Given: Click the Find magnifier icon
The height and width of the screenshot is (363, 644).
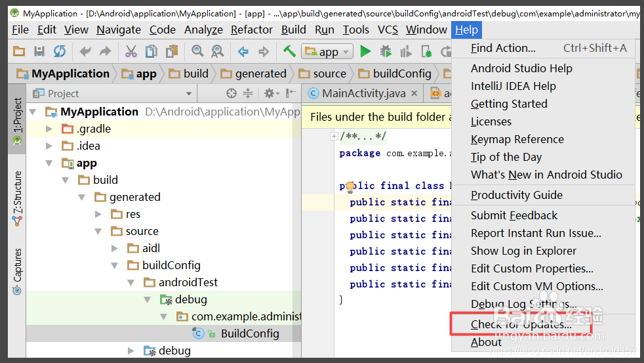Looking at the screenshot, I should [197, 51].
